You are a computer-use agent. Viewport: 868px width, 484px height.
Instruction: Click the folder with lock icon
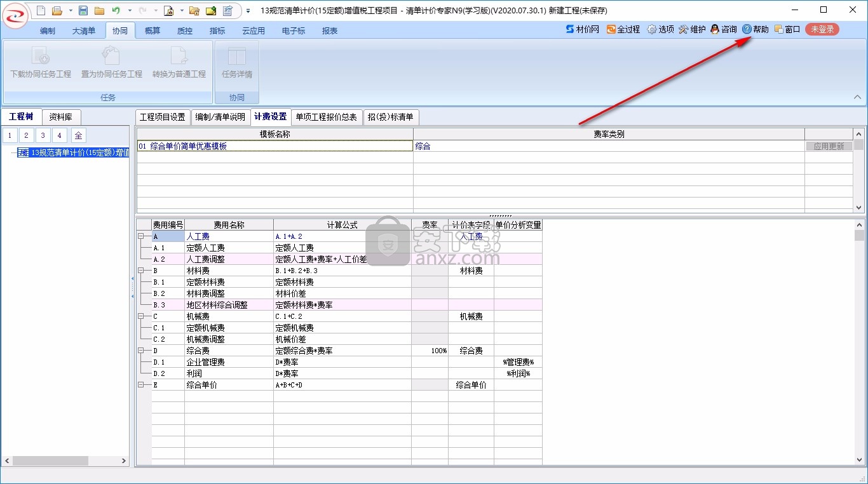coord(194,10)
